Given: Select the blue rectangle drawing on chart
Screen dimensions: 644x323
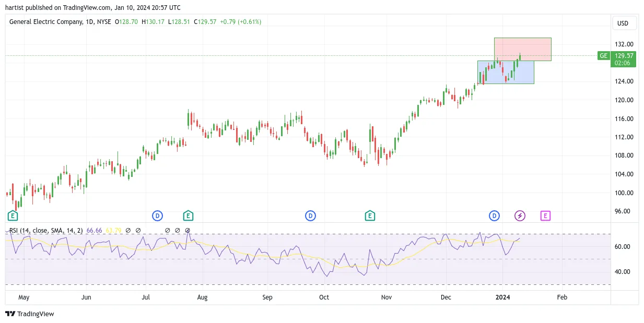Looking at the screenshot, I should coord(506,72).
